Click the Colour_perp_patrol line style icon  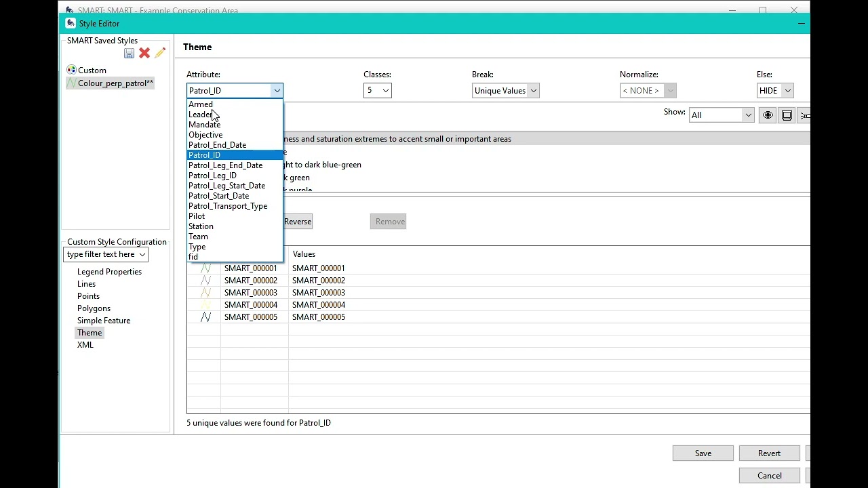(x=71, y=83)
